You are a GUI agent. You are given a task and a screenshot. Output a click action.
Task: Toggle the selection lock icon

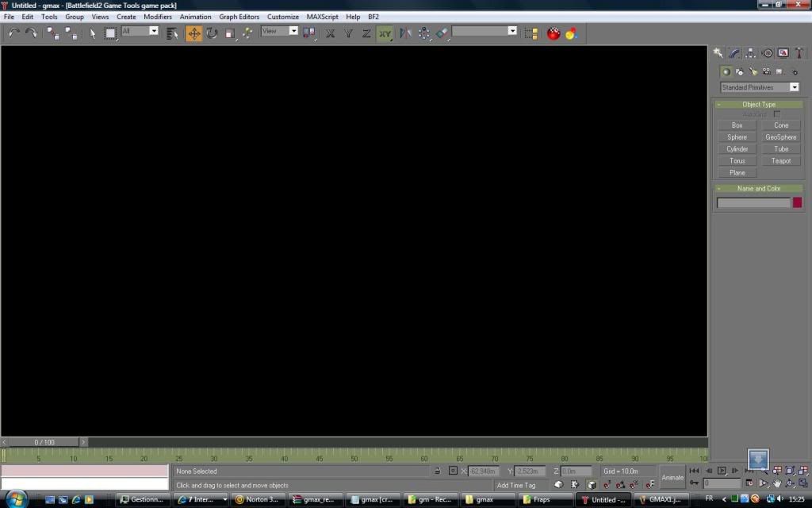click(x=438, y=471)
